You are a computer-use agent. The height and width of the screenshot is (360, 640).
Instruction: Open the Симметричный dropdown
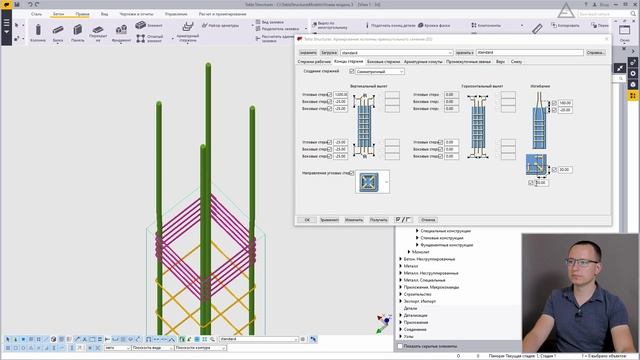[x=380, y=71]
